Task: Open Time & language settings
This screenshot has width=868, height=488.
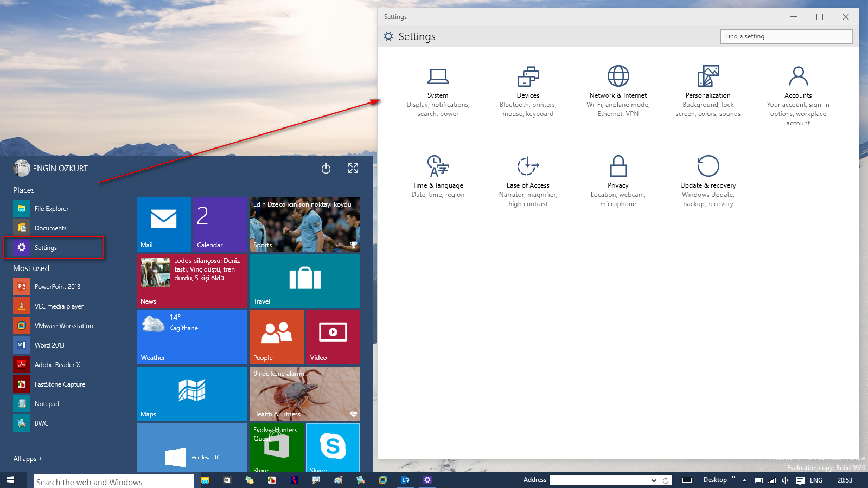Action: pos(438,177)
